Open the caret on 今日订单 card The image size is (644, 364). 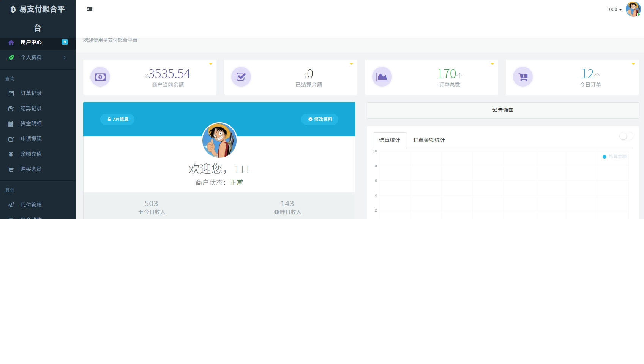(x=633, y=64)
